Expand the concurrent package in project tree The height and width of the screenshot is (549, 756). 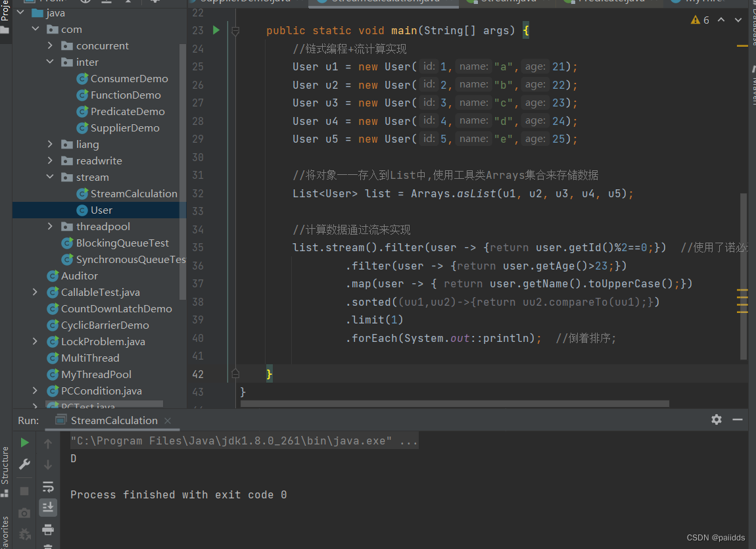[x=51, y=45]
